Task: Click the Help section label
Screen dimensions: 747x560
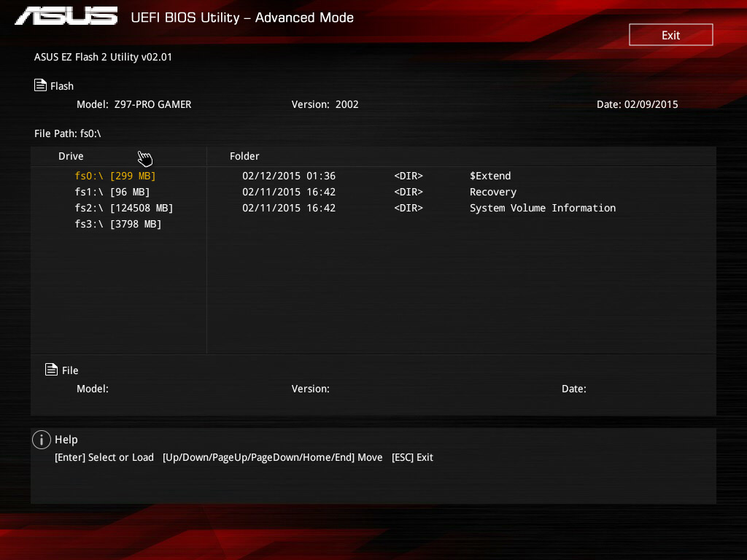Action: (x=66, y=440)
